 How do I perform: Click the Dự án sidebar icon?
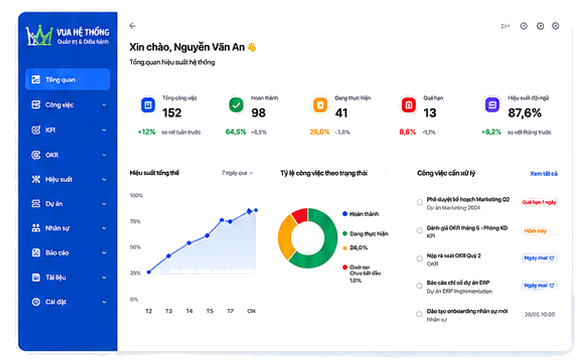[x=36, y=204]
